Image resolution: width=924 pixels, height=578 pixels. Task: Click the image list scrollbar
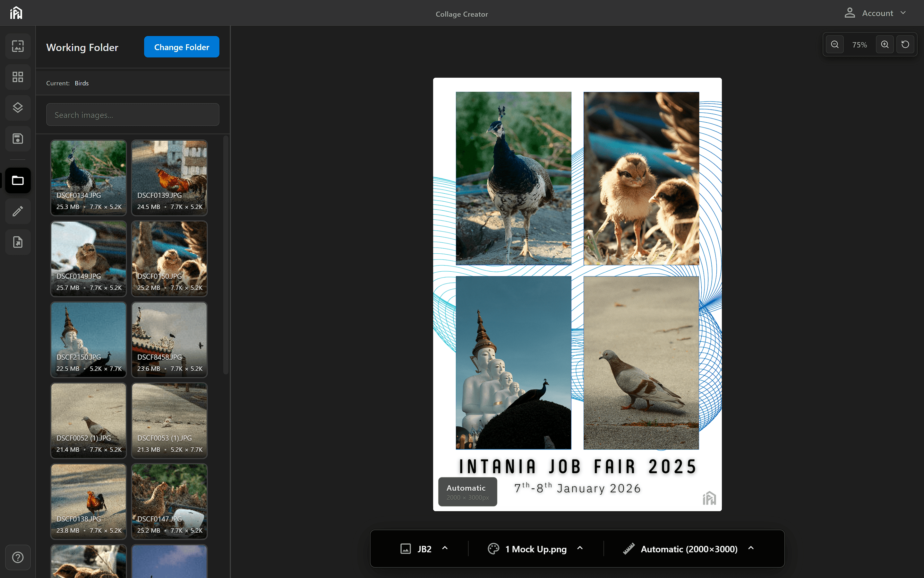[x=226, y=255]
